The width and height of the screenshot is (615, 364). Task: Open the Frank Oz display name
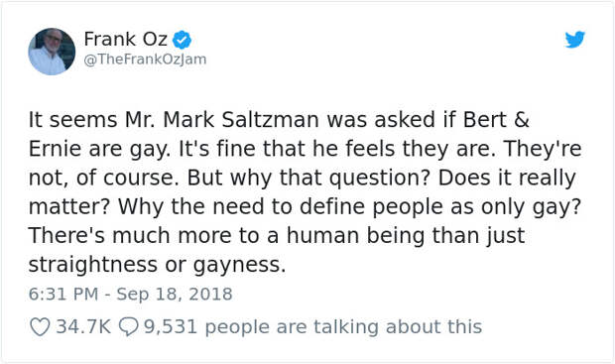(126, 39)
